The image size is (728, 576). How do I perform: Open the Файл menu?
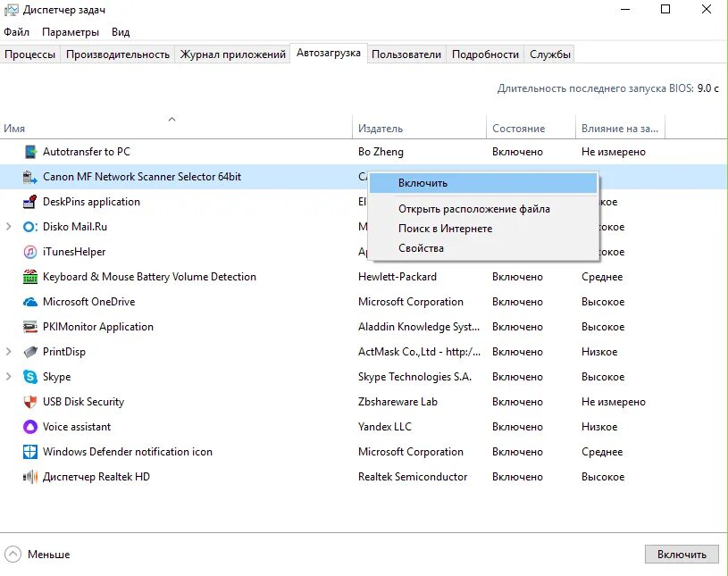point(16,32)
